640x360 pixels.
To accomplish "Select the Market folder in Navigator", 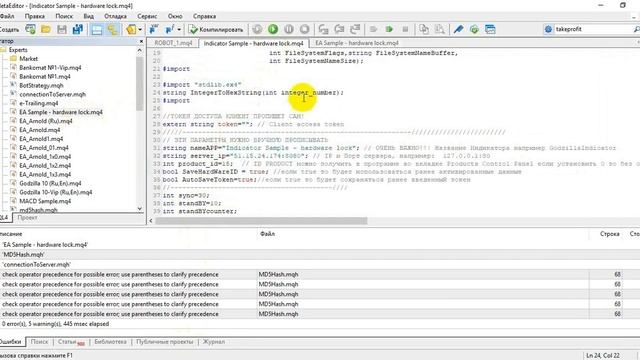I will pyautogui.click(x=28, y=59).
